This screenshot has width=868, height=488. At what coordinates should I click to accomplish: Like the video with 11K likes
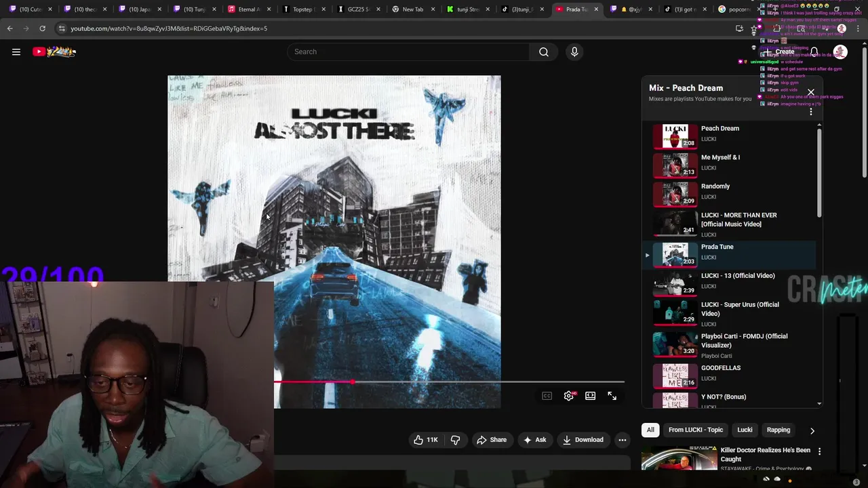click(x=426, y=440)
